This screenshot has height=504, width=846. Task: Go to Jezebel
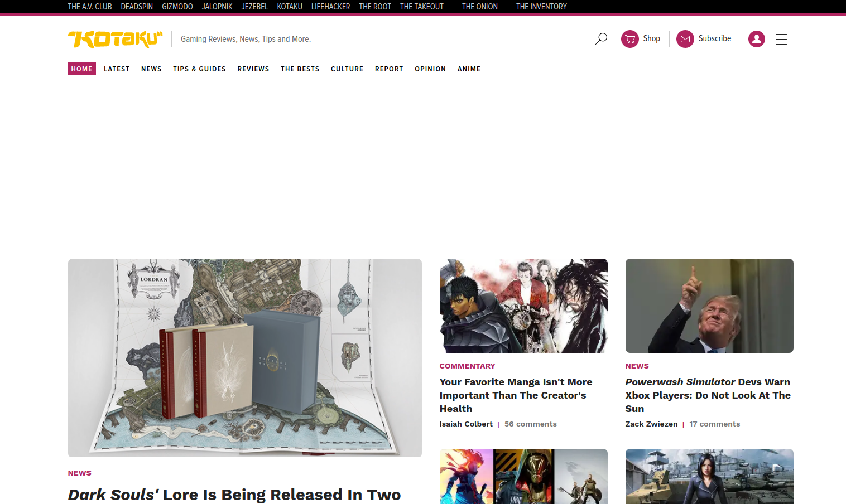point(254,7)
